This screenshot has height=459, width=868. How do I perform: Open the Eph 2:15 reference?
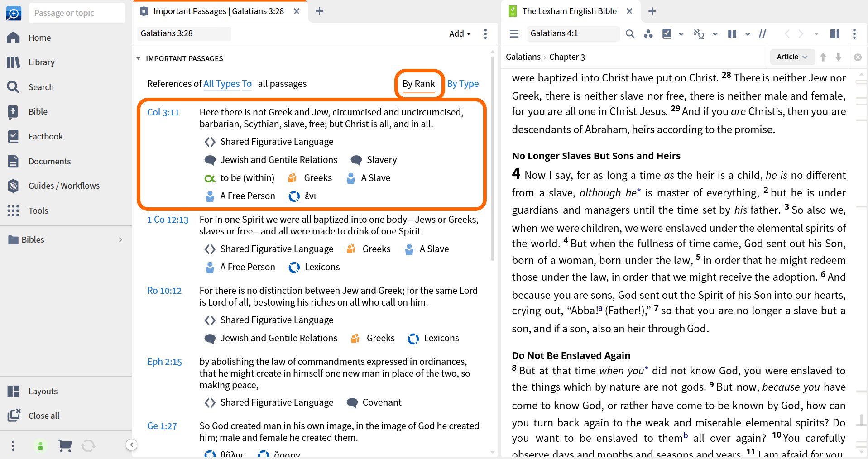(x=164, y=362)
